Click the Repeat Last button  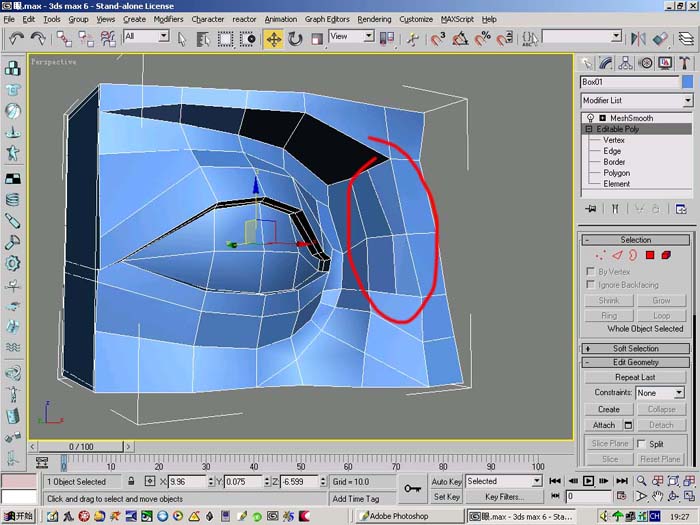pos(635,377)
